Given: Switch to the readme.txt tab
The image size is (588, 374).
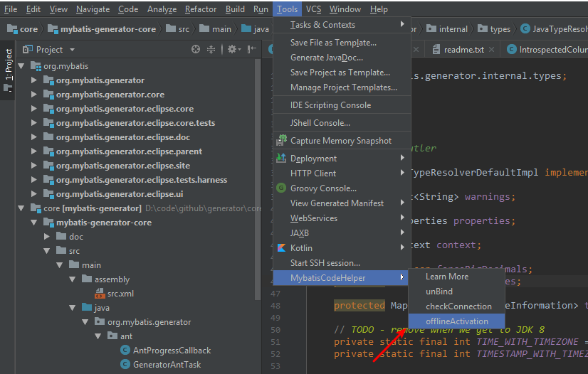Looking at the screenshot, I should pos(463,50).
